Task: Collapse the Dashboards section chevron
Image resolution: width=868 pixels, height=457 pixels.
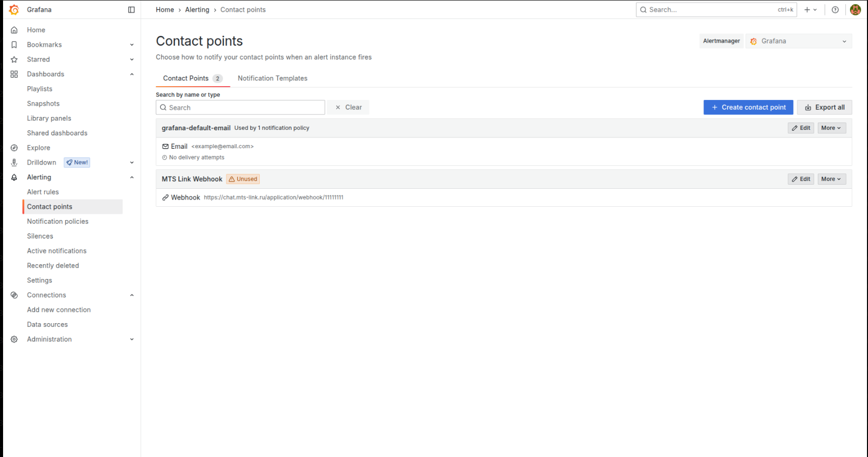Action: click(x=132, y=74)
